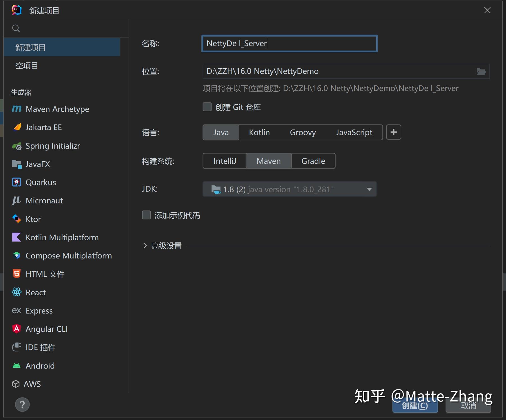The height and width of the screenshot is (420, 506).
Task: Select the Ktor generator icon
Action: [x=17, y=219]
